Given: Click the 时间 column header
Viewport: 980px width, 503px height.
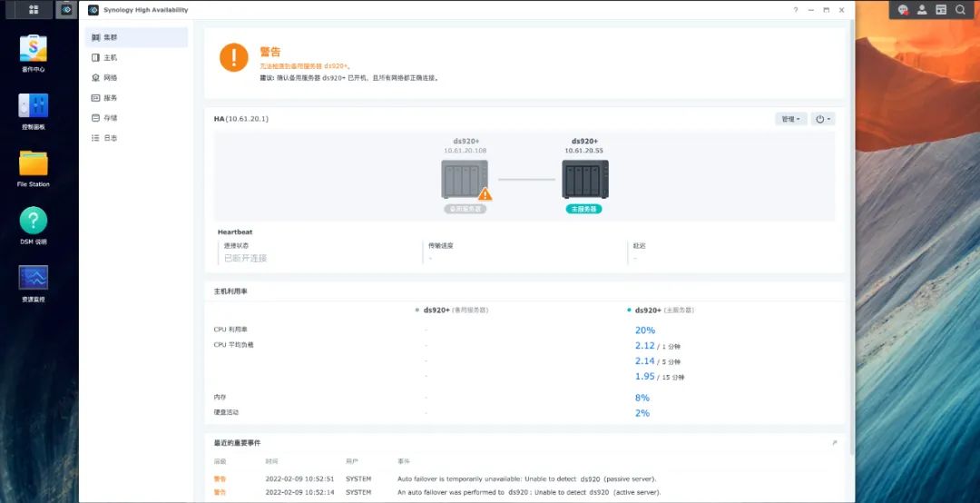Looking at the screenshot, I should click(272, 462).
